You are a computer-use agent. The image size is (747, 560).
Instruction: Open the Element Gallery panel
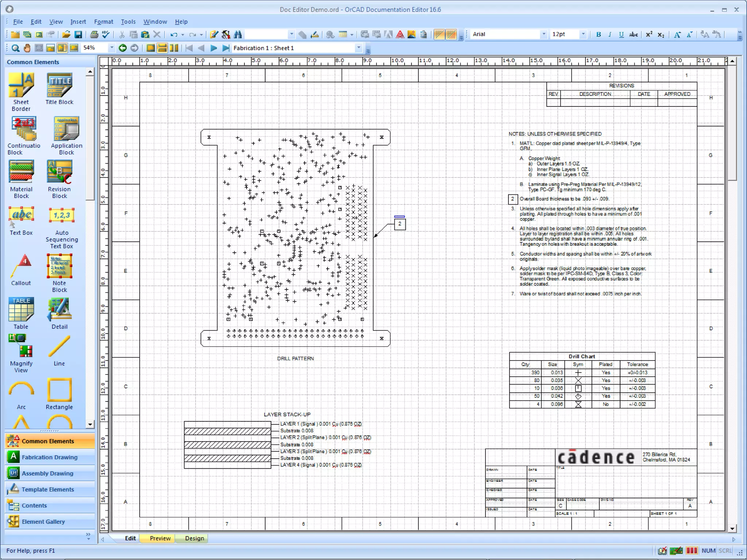[x=50, y=521]
